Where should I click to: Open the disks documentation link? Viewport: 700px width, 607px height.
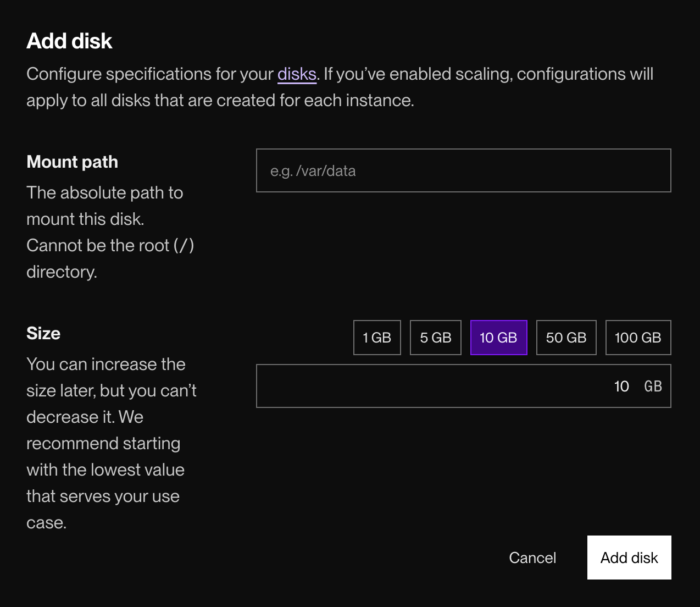tap(297, 74)
